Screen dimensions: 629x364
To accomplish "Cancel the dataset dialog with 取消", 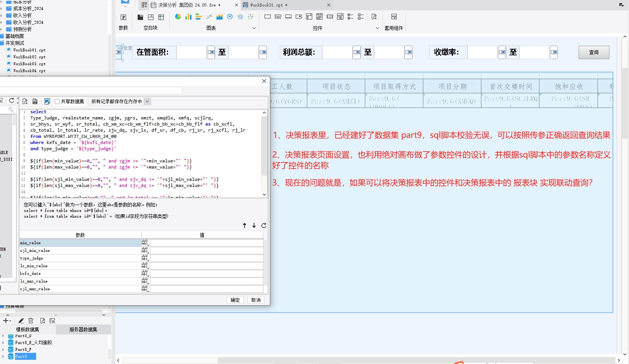I will pyautogui.click(x=256, y=300).
